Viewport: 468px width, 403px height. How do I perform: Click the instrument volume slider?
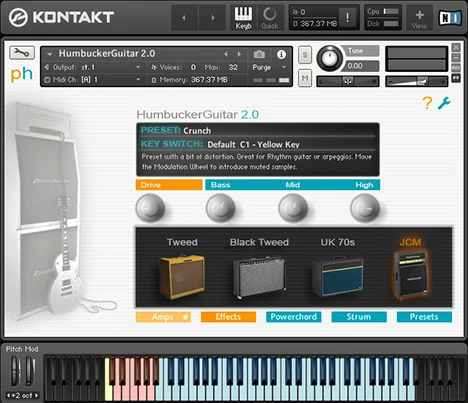coord(416,81)
